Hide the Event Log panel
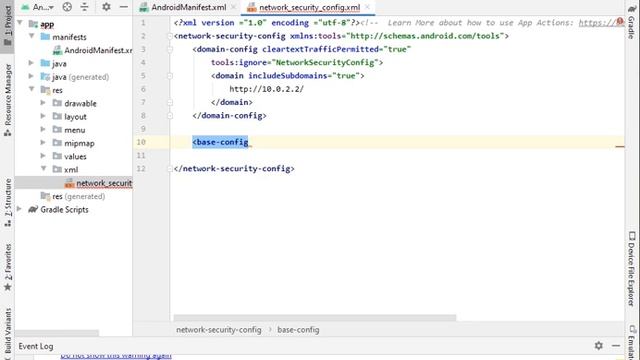Viewport: 640px width, 360px height. 616,346
